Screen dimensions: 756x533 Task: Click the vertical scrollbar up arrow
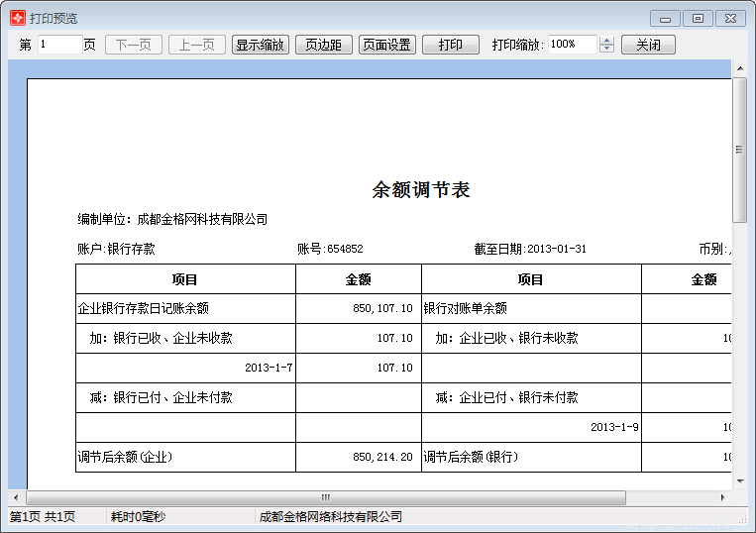pyautogui.click(x=739, y=67)
